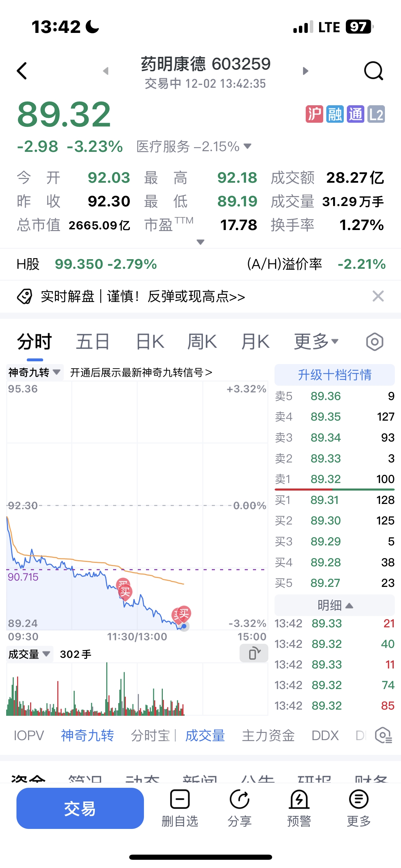401x868 pixels.
Task: Tap trade detail with volume 85
Action: tap(335, 706)
